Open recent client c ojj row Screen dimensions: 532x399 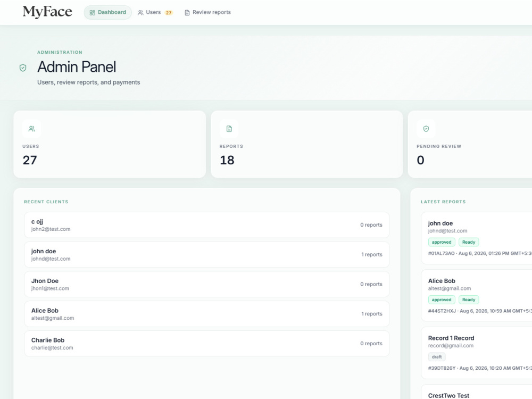coord(206,225)
